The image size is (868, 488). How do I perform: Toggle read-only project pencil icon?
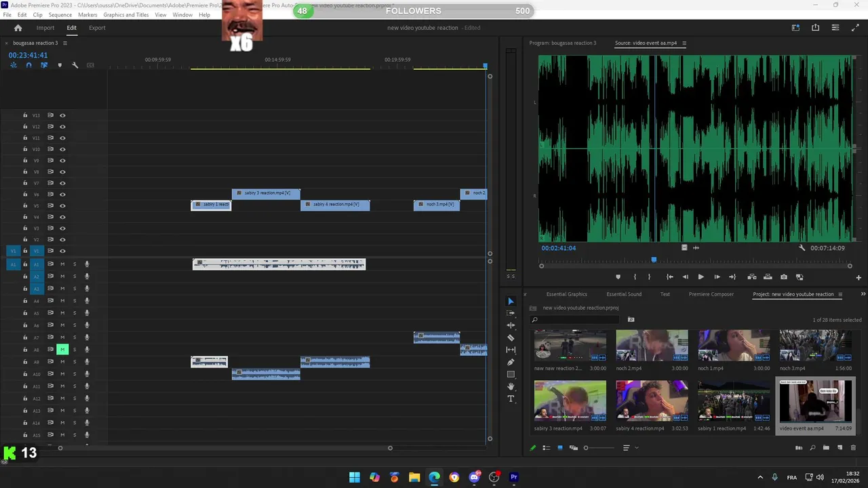point(532,447)
